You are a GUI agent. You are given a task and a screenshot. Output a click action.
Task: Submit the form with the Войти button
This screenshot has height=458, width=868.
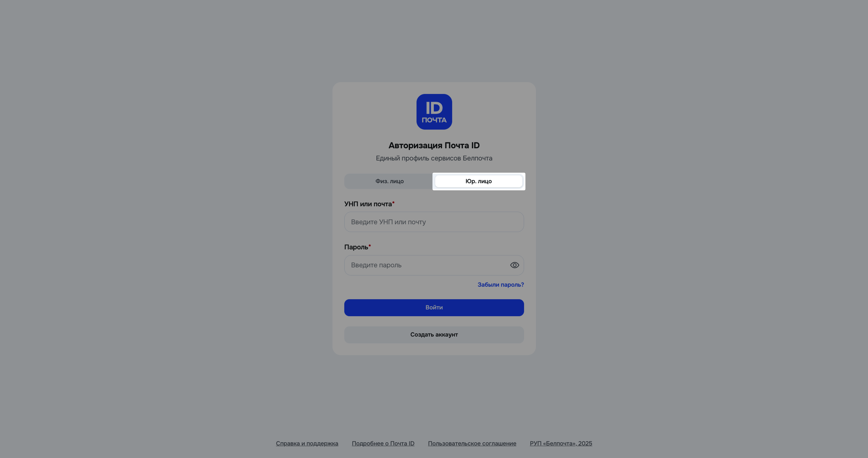coord(434,308)
